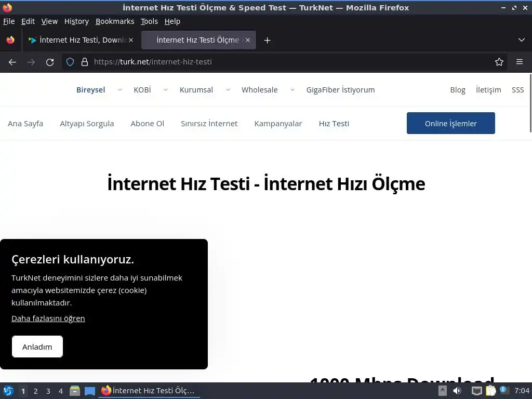The width and height of the screenshot is (532, 399).
Task: Open GigaFiber İstiyorum link
Action: (340, 90)
